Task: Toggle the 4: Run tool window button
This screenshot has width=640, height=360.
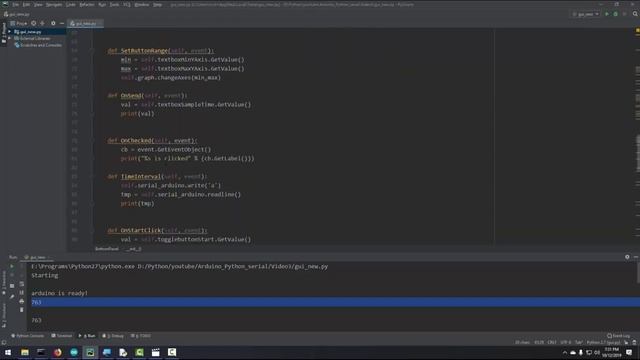Action: (87, 336)
